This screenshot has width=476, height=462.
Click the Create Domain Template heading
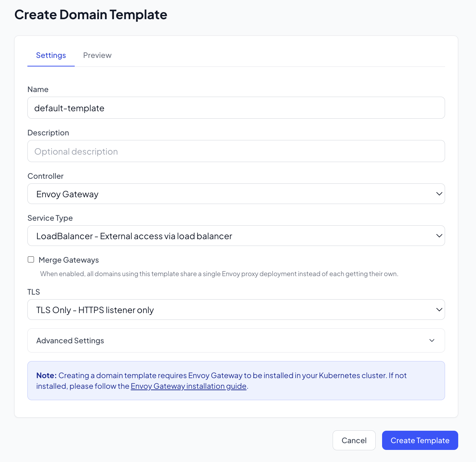[91, 15]
